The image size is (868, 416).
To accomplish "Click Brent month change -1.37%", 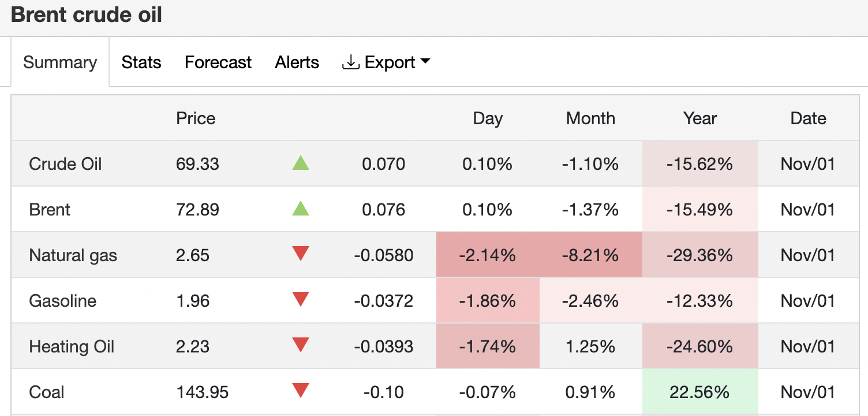I will [x=590, y=209].
